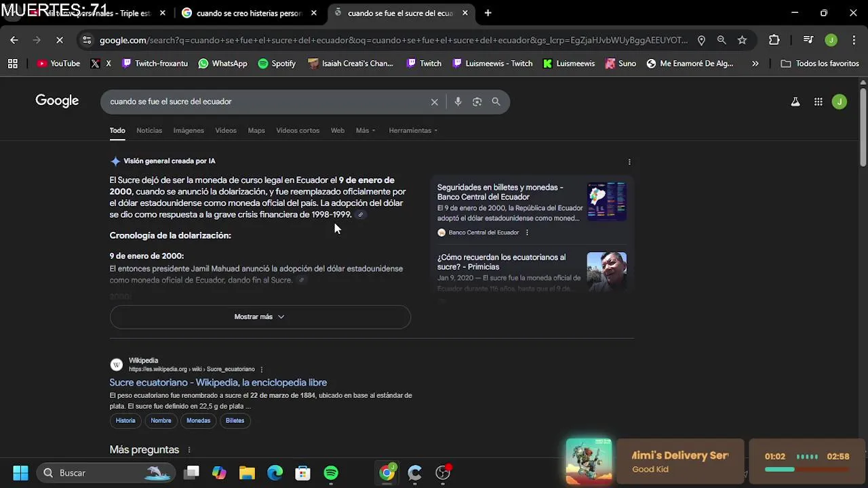Open the YouTube bookmark
The width and height of the screenshot is (868, 488).
click(x=59, y=63)
